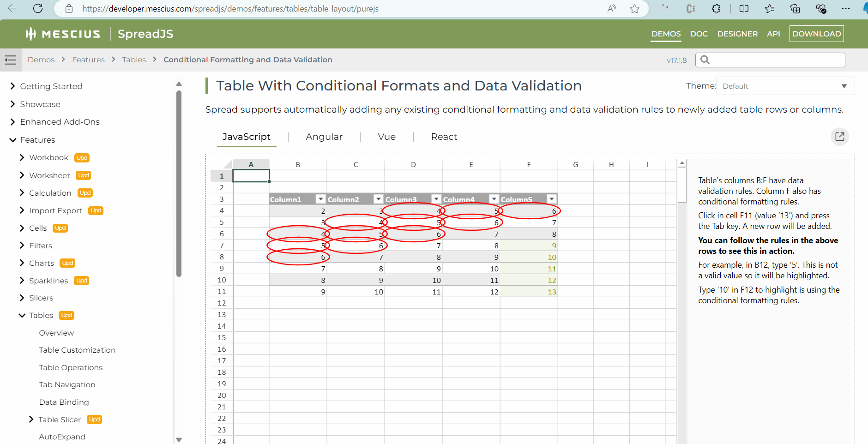Toggle the hamburger sidebar menu icon

[10, 60]
